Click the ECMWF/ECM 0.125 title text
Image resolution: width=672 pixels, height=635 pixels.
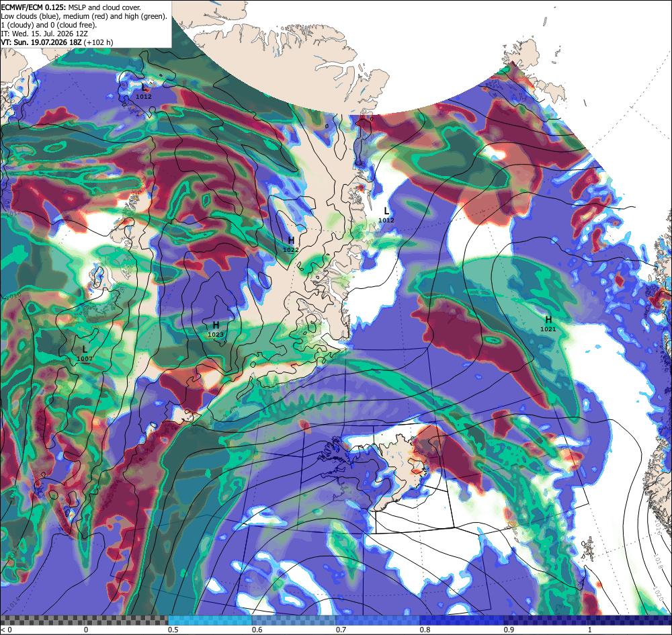[x=34, y=7]
